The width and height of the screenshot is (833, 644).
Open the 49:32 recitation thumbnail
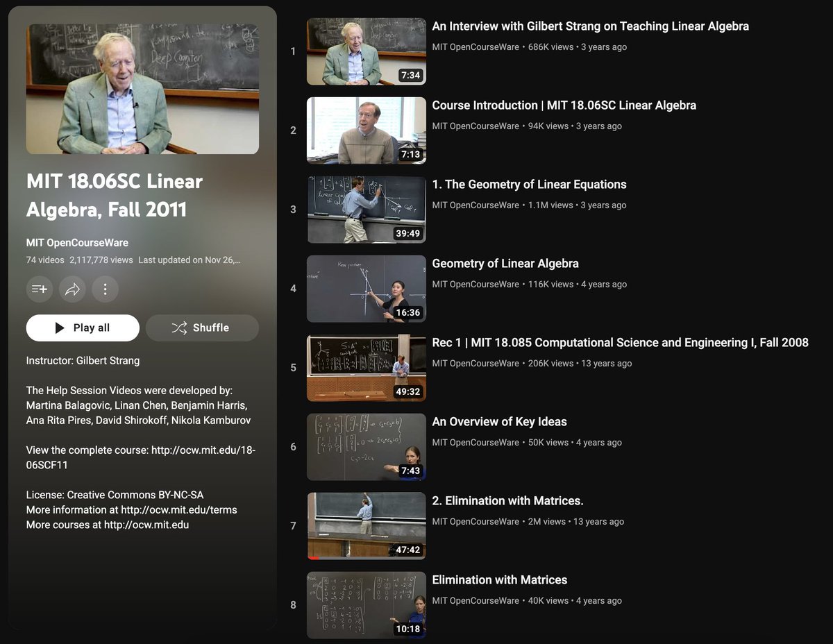click(x=367, y=368)
